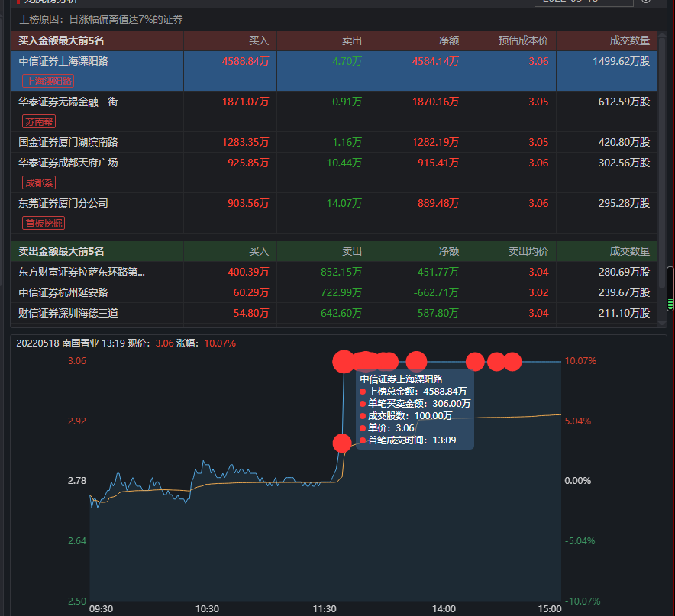Click the 889.48万 net amount cell
Image resolution: width=675 pixels, height=616 pixels.
pos(438,204)
